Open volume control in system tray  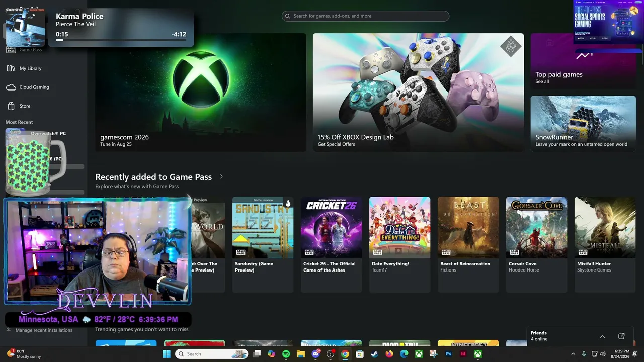[603, 354]
